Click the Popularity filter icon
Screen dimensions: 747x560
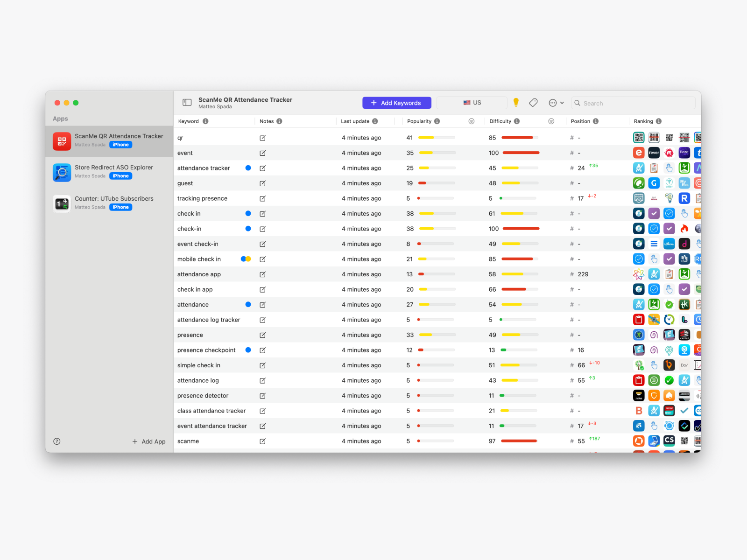(472, 121)
